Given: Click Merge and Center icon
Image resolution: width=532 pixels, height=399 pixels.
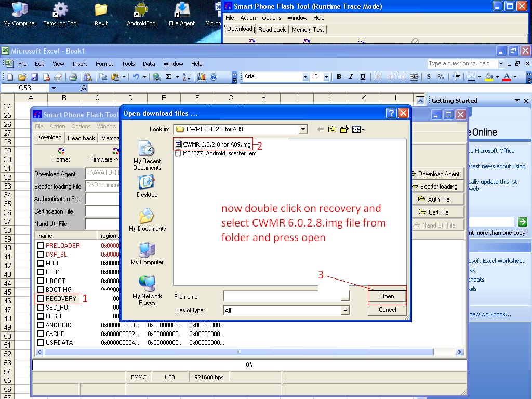Looking at the screenshot, I should pyautogui.click(x=414, y=77).
